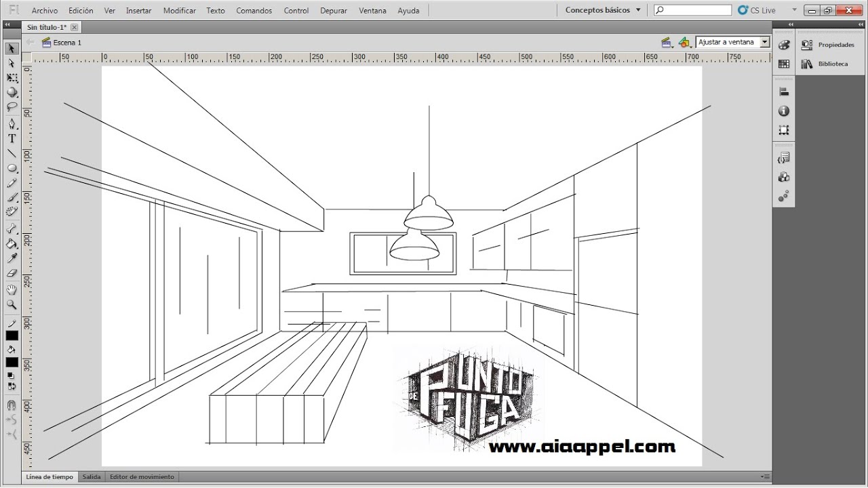The image size is (868, 488).
Task: Open the Ayuda menu
Action: (408, 11)
